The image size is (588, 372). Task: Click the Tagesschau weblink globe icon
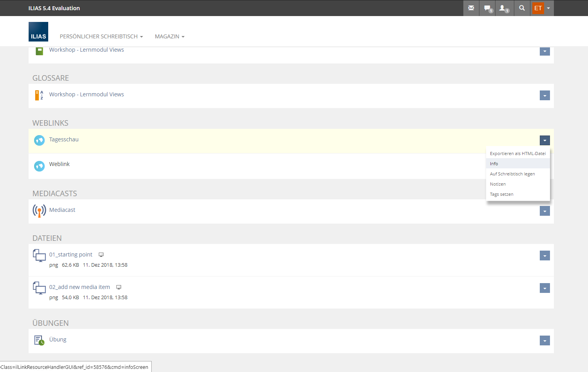click(39, 140)
